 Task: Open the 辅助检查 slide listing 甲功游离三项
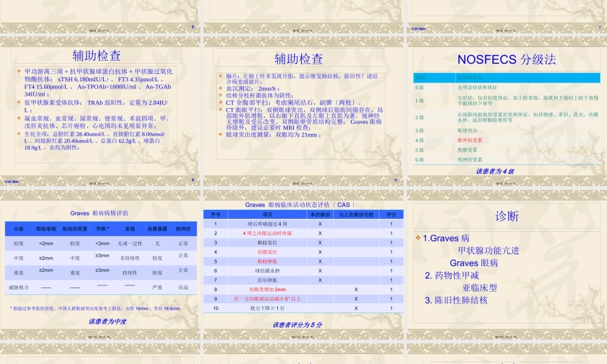[100, 112]
